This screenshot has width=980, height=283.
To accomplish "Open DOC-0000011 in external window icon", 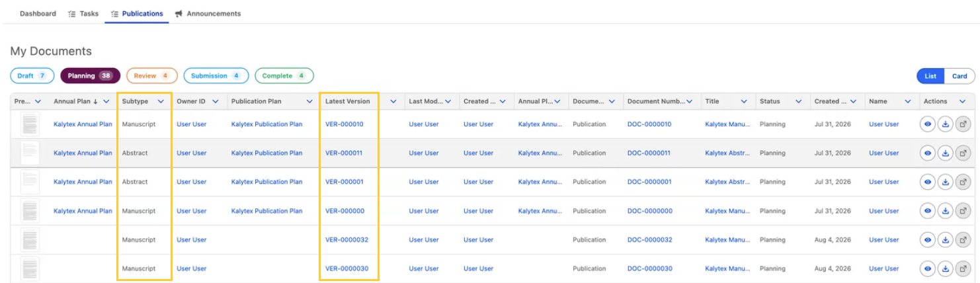I will [963, 153].
